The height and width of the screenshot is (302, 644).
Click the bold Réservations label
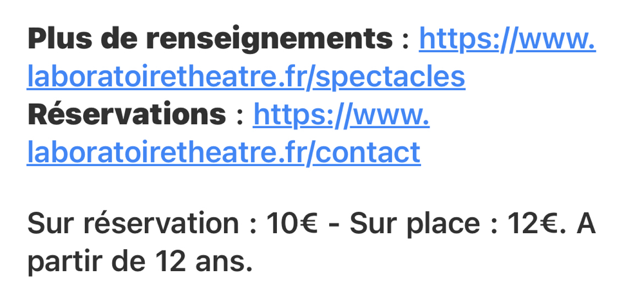(x=126, y=116)
